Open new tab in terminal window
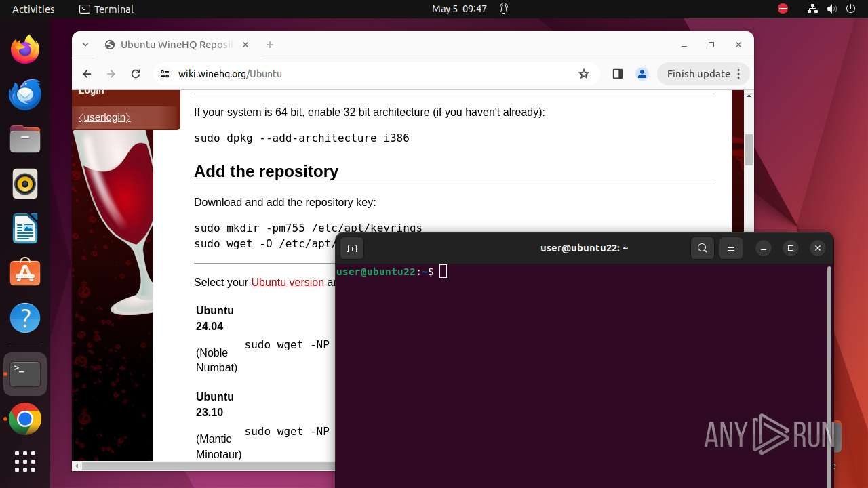 pyautogui.click(x=352, y=248)
